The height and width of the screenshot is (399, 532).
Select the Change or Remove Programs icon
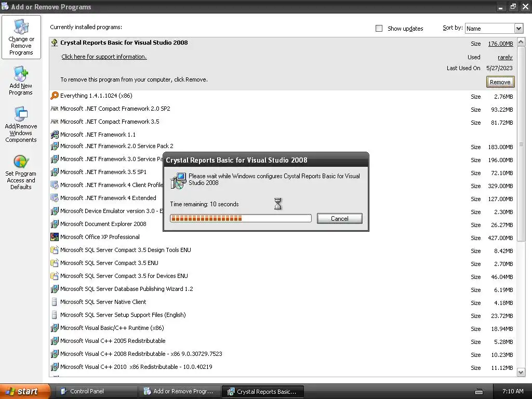coord(21,37)
